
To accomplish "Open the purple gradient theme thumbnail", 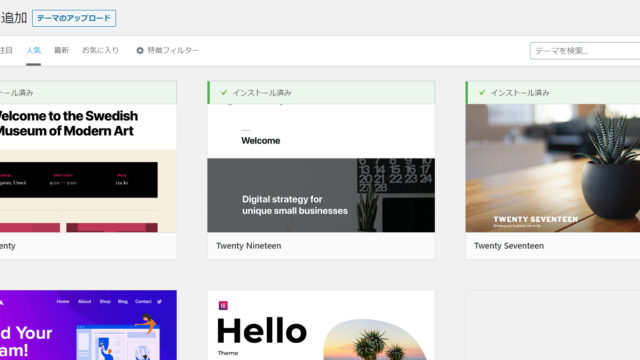I will (x=88, y=325).
